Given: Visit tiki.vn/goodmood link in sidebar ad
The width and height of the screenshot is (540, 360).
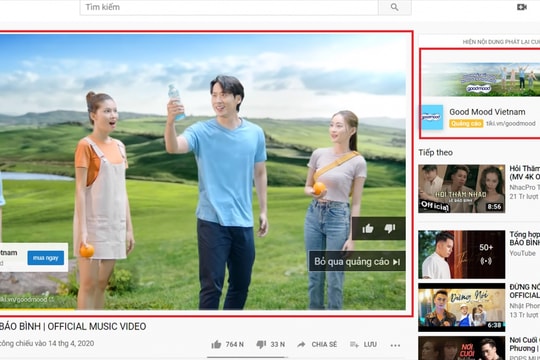Looking at the screenshot, I should click(510, 123).
